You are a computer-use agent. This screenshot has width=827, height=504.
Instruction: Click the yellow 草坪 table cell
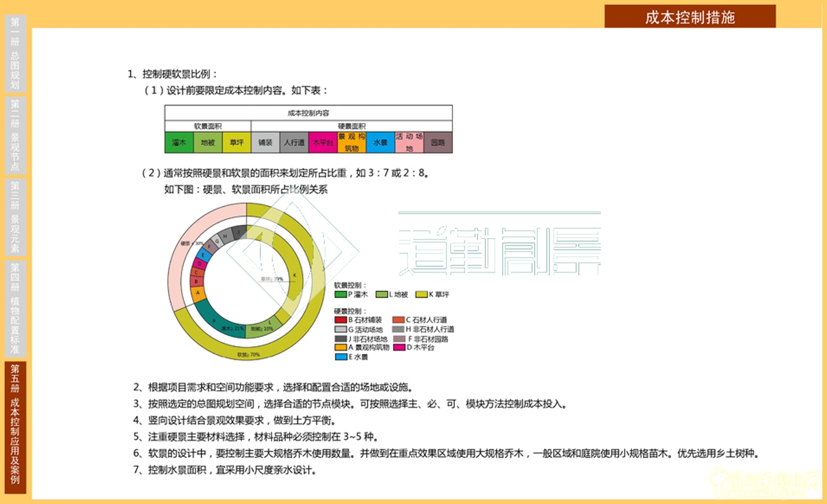click(x=237, y=142)
